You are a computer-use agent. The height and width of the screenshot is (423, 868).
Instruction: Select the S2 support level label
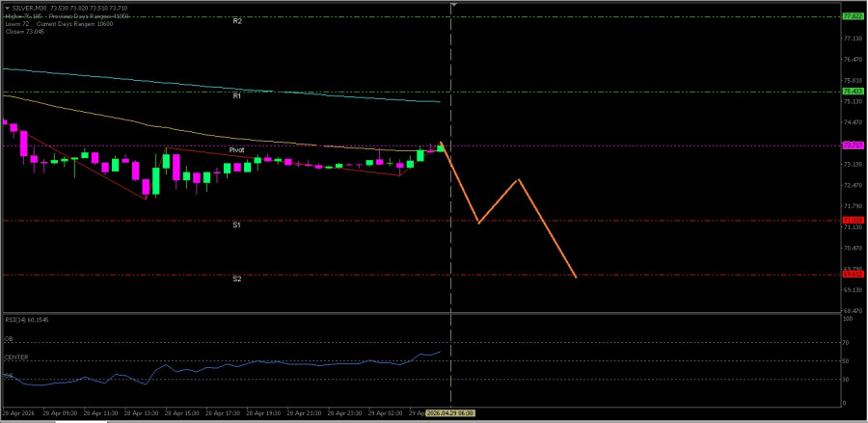pos(236,279)
